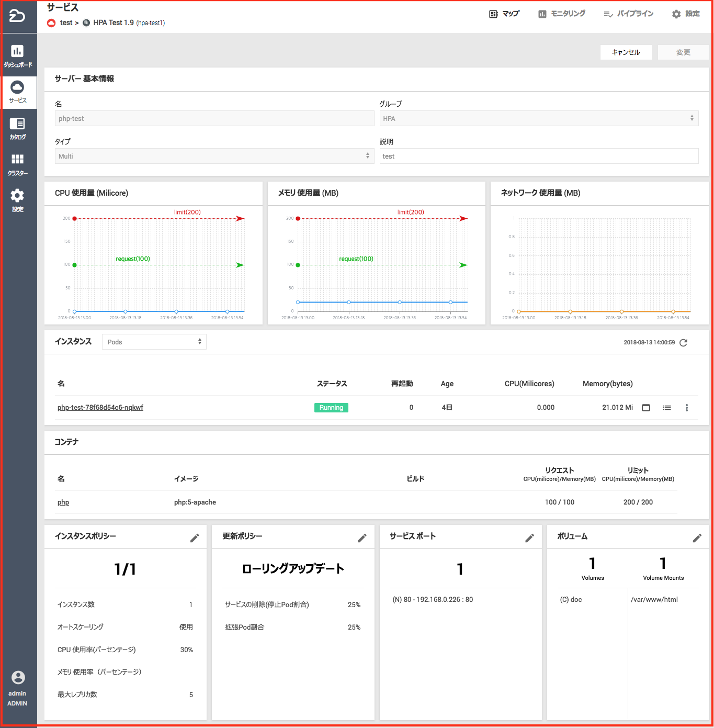
Task: Edit the instance policy with pencil icon
Action: point(195,538)
